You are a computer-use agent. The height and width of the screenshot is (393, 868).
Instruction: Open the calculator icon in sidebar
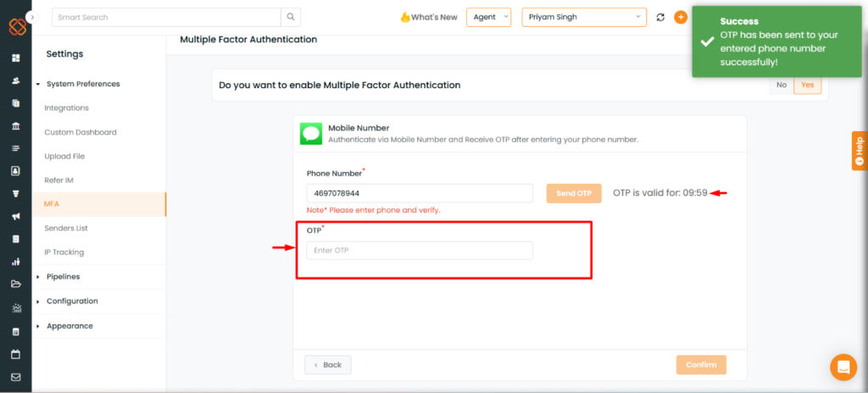tap(15, 331)
